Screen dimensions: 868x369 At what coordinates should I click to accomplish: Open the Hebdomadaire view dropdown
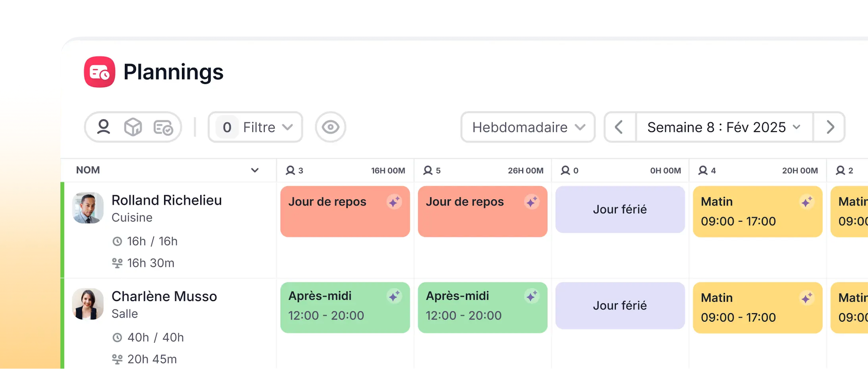pyautogui.click(x=528, y=127)
